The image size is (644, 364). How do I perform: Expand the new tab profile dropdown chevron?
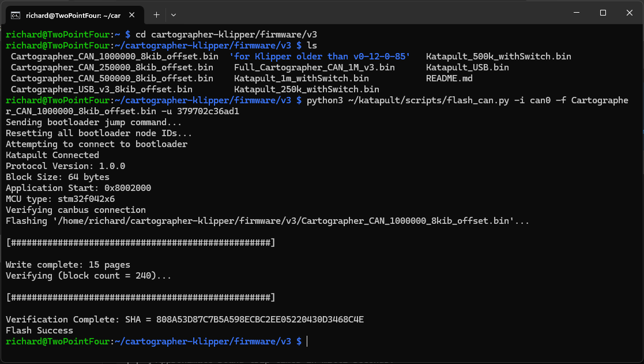pyautogui.click(x=174, y=14)
